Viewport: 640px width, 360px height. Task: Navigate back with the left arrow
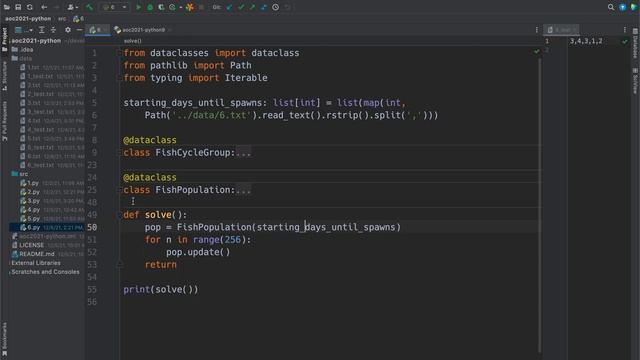coord(44,7)
